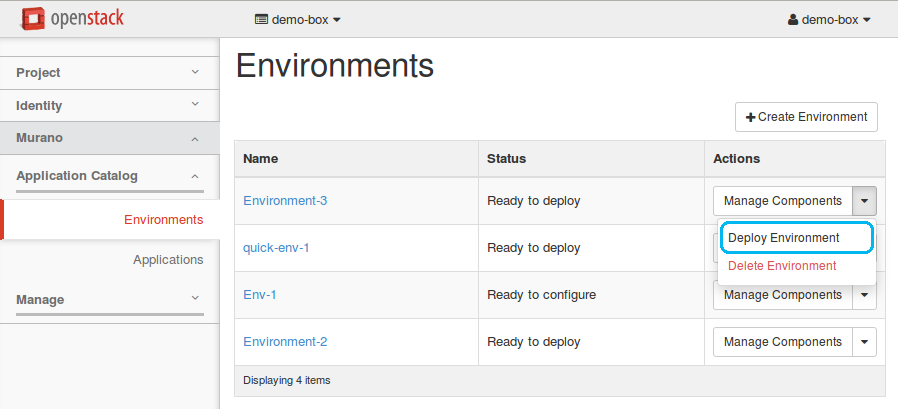This screenshot has height=409, width=898.
Task: Open the demo-box user menu
Action: [829, 19]
